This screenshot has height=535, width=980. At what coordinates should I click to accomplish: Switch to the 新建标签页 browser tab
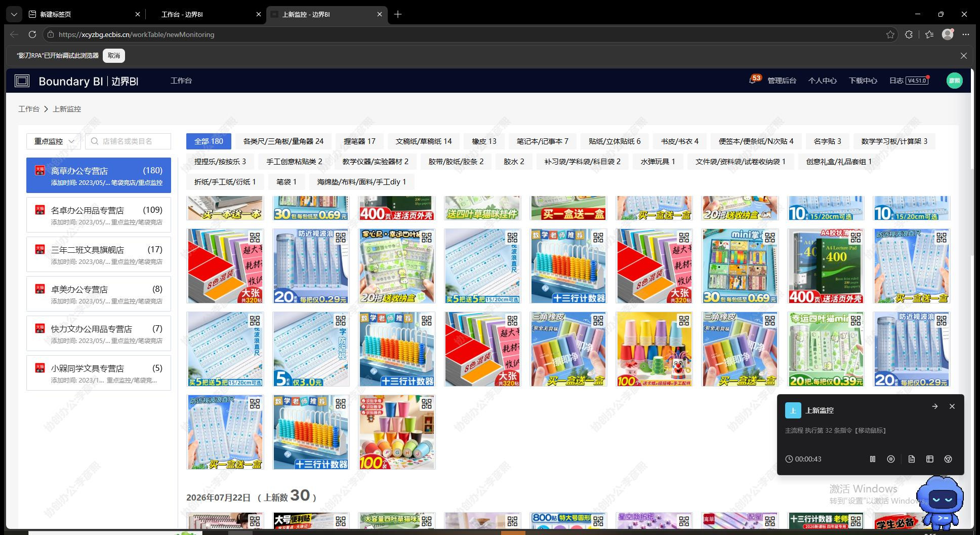click(x=84, y=14)
